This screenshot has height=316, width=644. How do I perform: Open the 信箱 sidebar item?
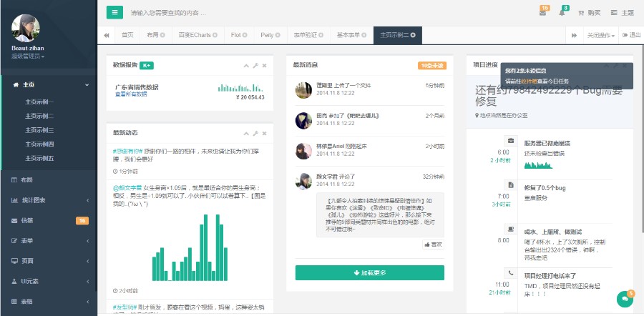coord(49,221)
